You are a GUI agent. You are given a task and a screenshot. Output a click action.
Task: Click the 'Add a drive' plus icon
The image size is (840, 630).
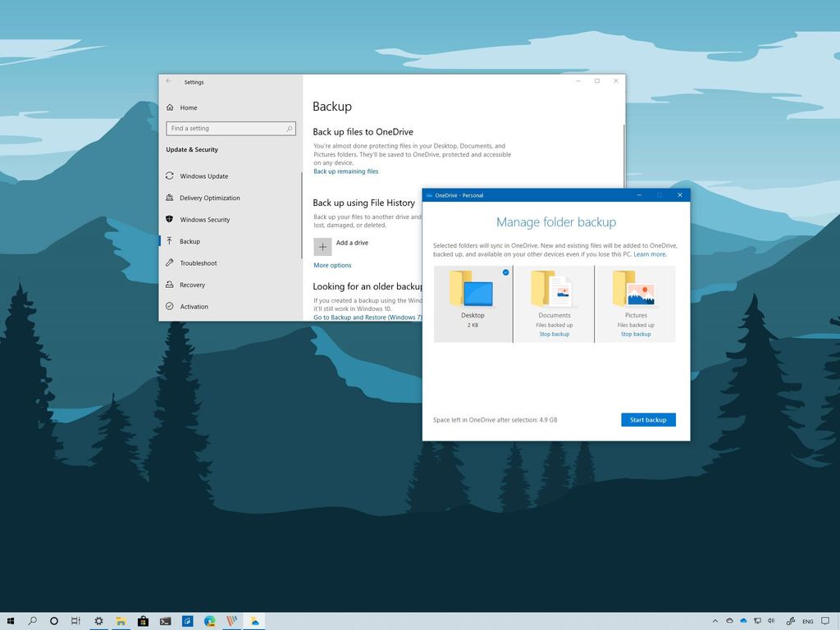point(323,245)
